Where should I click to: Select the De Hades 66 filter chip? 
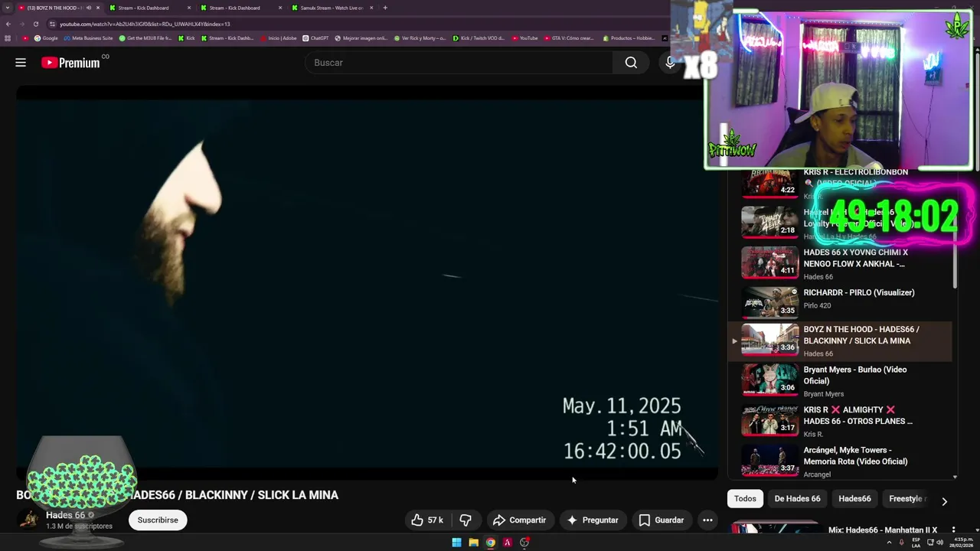pyautogui.click(x=797, y=499)
